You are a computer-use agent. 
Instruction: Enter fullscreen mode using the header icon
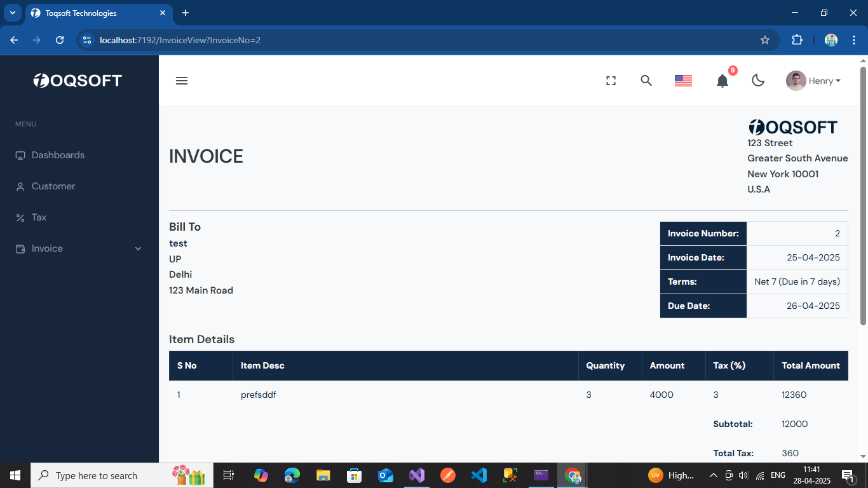tap(611, 81)
